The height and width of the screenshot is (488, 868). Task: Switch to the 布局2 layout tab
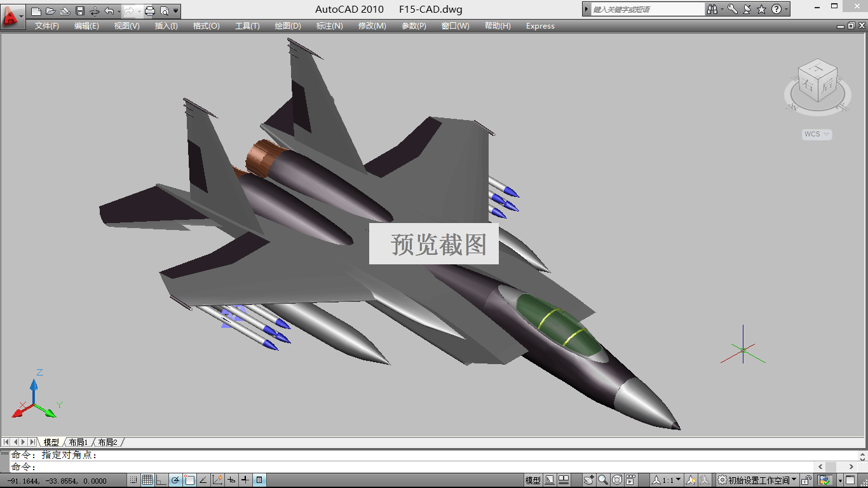107,442
